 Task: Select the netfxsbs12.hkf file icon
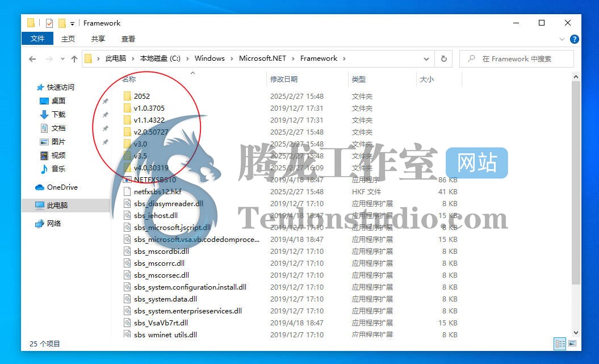[x=127, y=191]
